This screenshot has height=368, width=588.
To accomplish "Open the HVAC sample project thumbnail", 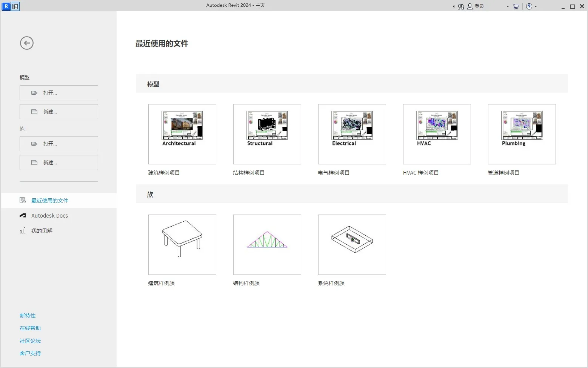I will point(437,134).
